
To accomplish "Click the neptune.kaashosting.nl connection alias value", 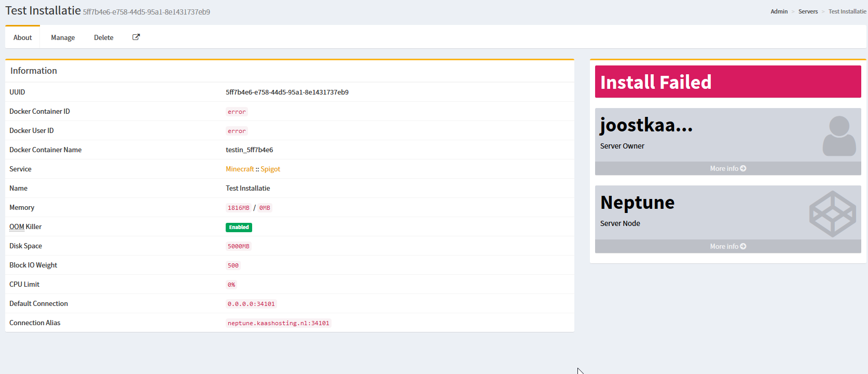I will [x=278, y=323].
